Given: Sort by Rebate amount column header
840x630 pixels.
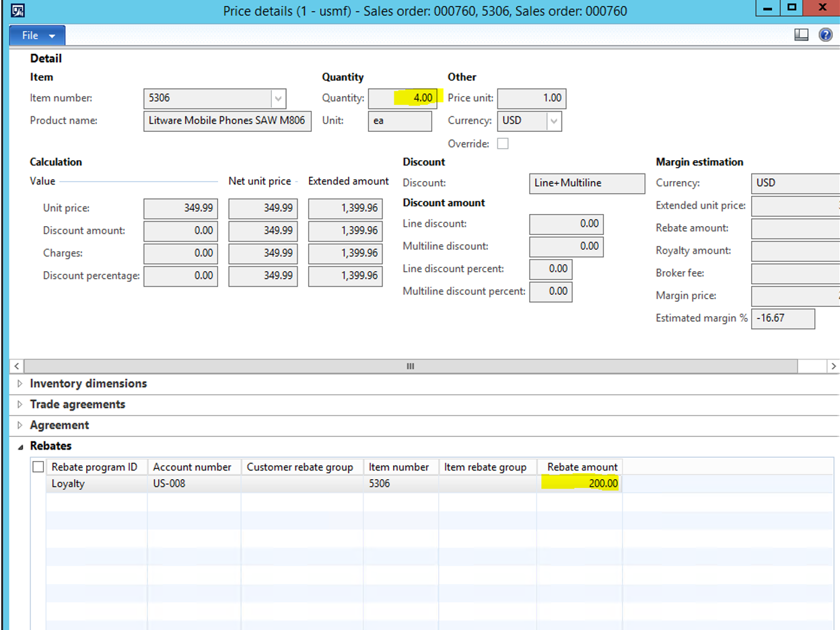Looking at the screenshot, I should point(582,466).
